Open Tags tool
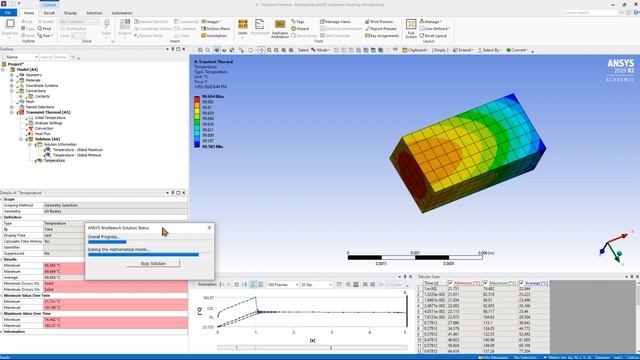640x360 pixels. pos(298,21)
